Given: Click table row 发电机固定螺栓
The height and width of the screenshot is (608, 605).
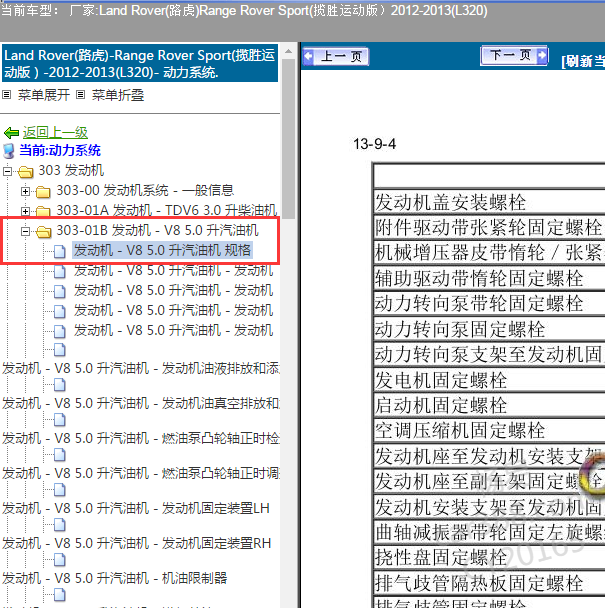Looking at the screenshot, I should point(489,380).
